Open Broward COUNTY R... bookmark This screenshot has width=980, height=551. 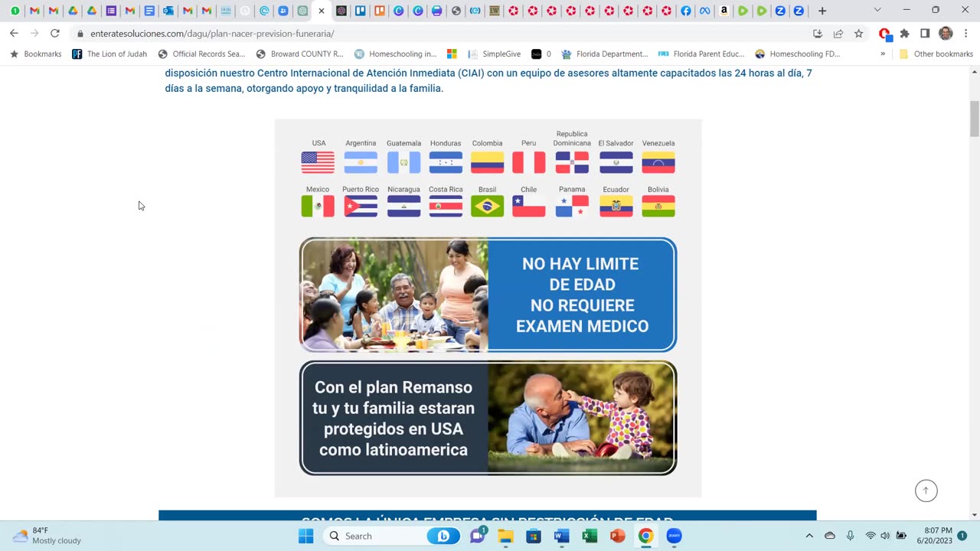pos(299,54)
